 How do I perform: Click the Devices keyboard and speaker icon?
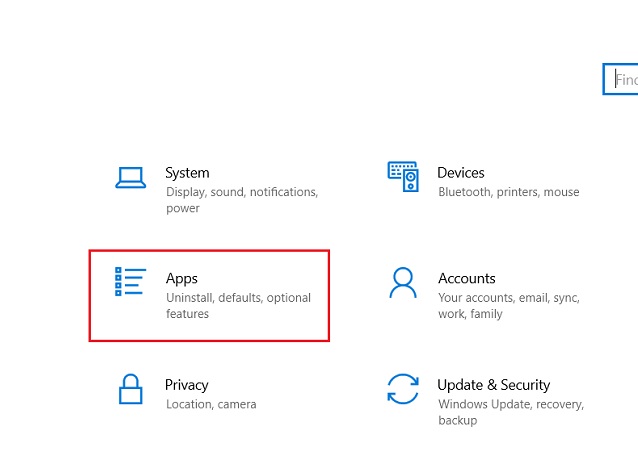402,177
